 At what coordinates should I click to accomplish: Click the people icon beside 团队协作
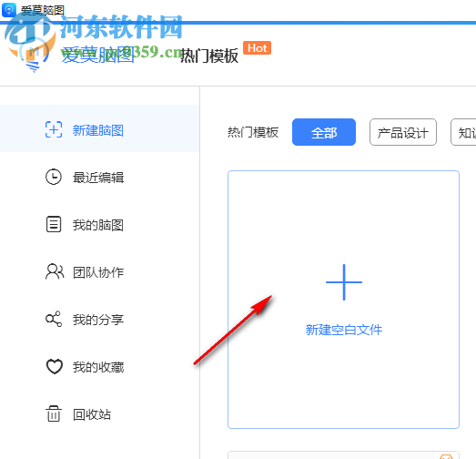pyautogui.click(x=55, y=271)
